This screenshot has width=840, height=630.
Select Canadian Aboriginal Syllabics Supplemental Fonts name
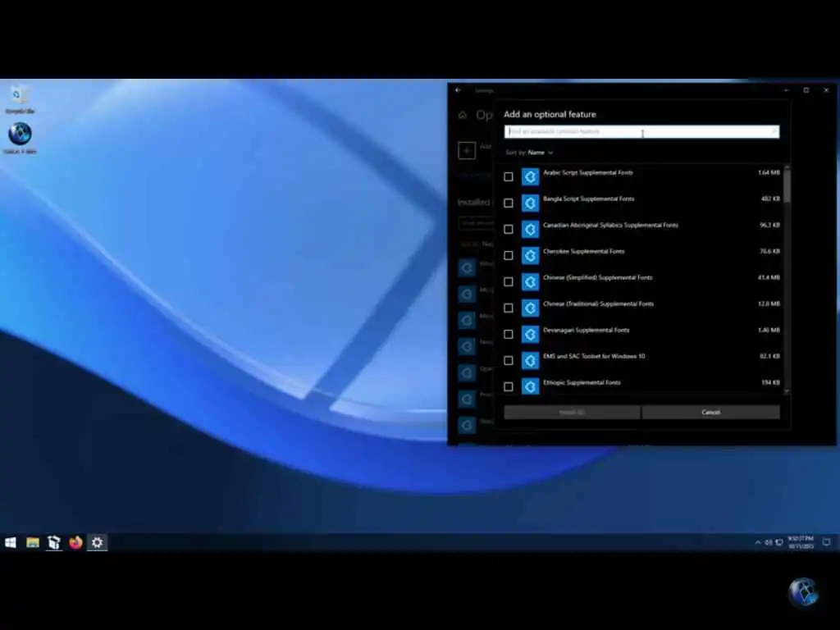click(x=610, y=225)
